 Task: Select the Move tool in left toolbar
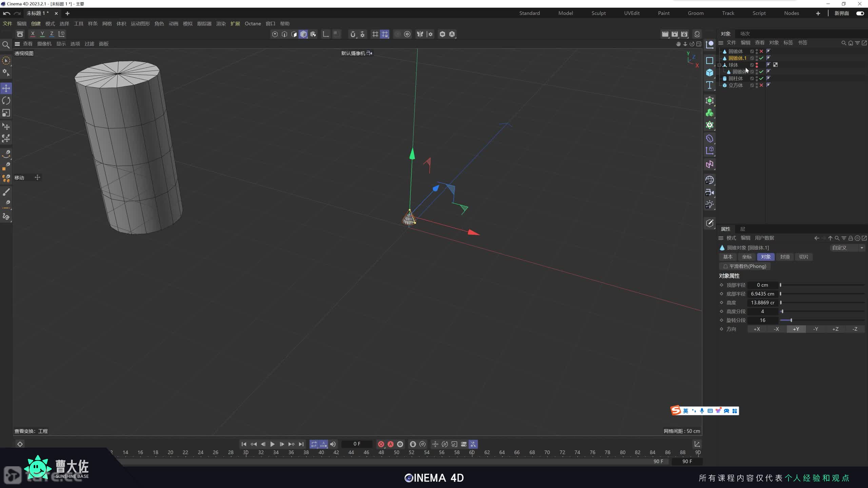point(6,88)
